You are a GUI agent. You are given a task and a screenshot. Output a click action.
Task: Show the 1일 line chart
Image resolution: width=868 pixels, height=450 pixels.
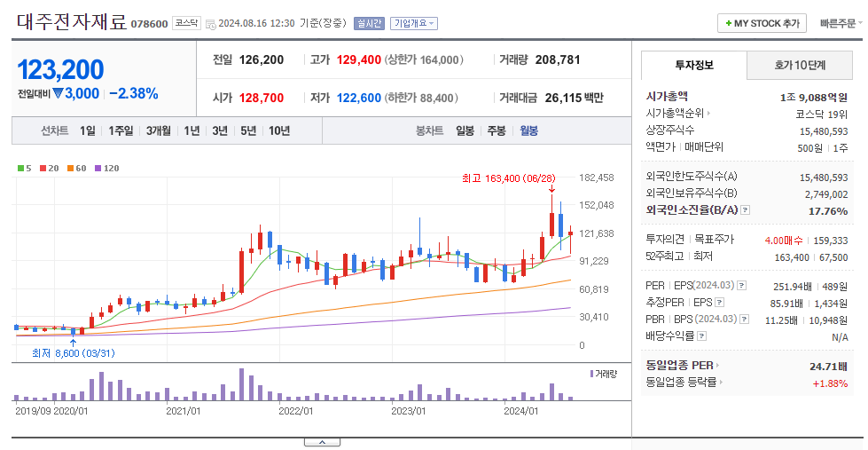[88, 130]
